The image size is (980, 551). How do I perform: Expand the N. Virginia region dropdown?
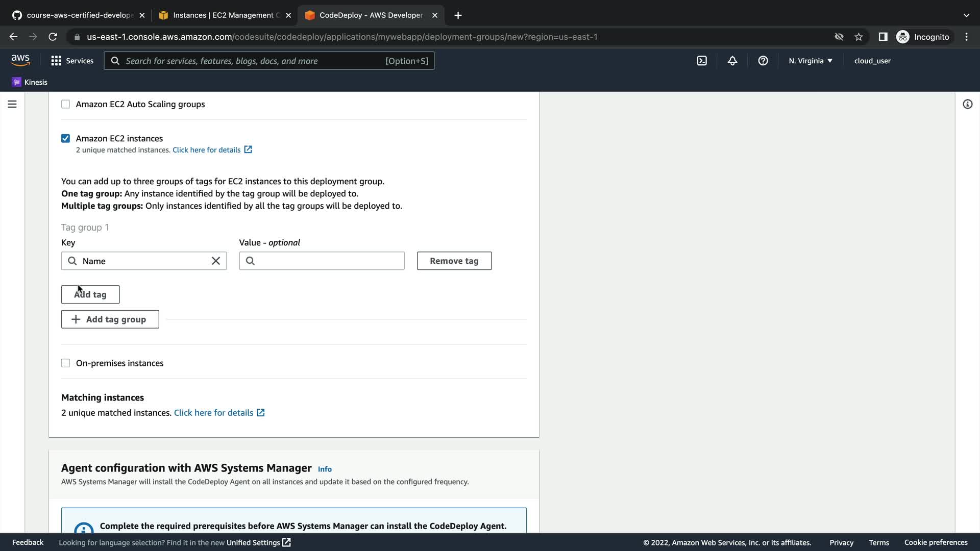pos(810,61)
